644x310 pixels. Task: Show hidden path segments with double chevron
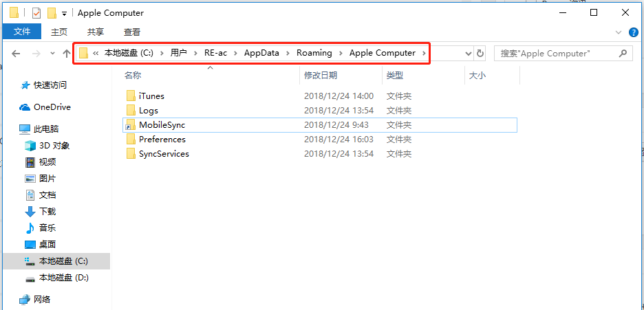(96, 53)
